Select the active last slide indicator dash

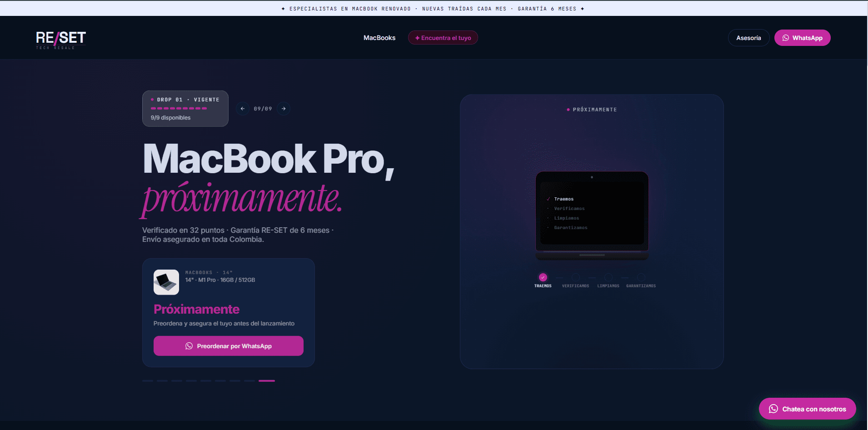point(267,380)
